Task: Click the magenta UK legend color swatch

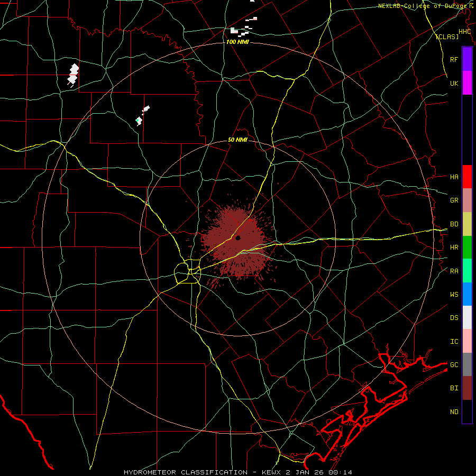Action: click(467, 83)
